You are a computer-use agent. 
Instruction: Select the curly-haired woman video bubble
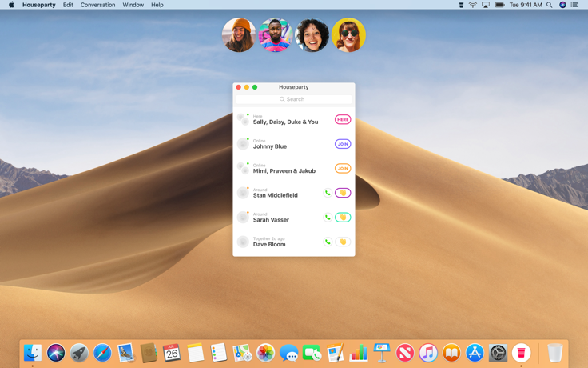312,35
